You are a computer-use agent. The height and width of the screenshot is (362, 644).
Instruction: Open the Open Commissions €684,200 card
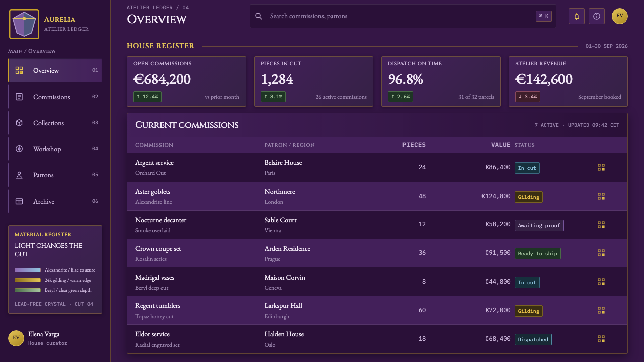186,81
